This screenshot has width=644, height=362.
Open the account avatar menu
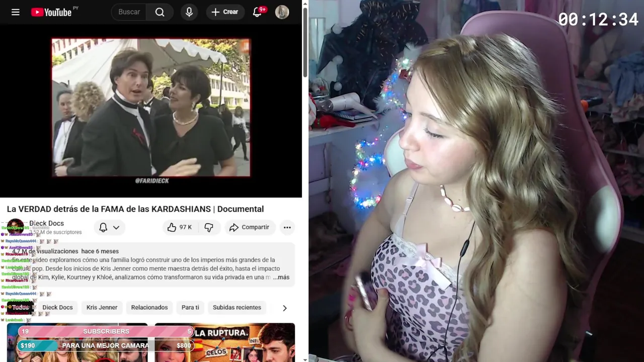coord(282,12)
